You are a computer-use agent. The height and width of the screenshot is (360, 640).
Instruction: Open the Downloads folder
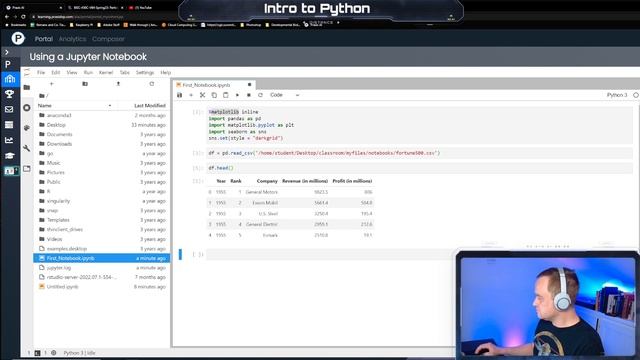tap(101, 144)
